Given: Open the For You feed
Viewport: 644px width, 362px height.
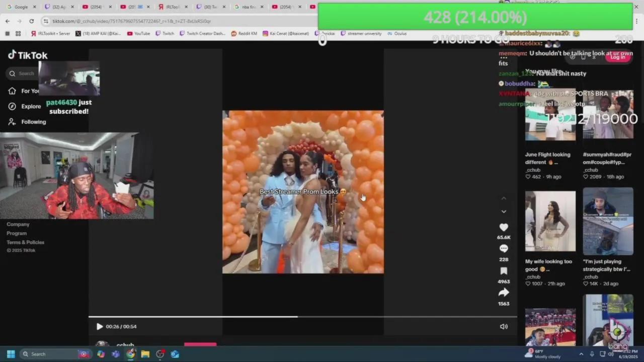Looking at the screenshot, I should (x=24, y=91).
